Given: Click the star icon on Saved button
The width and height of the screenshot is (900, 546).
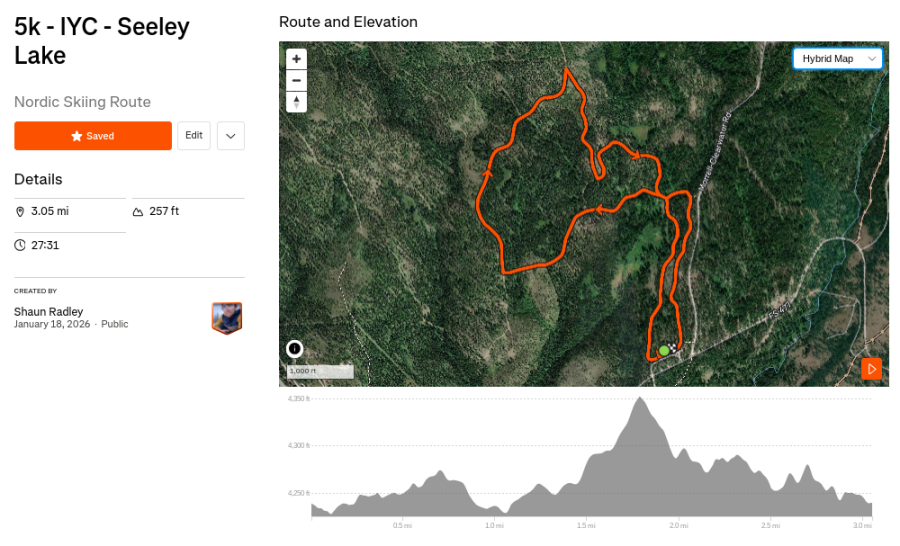Looking at the screenshot, I should pyautogui.click(x=77, y=136).
